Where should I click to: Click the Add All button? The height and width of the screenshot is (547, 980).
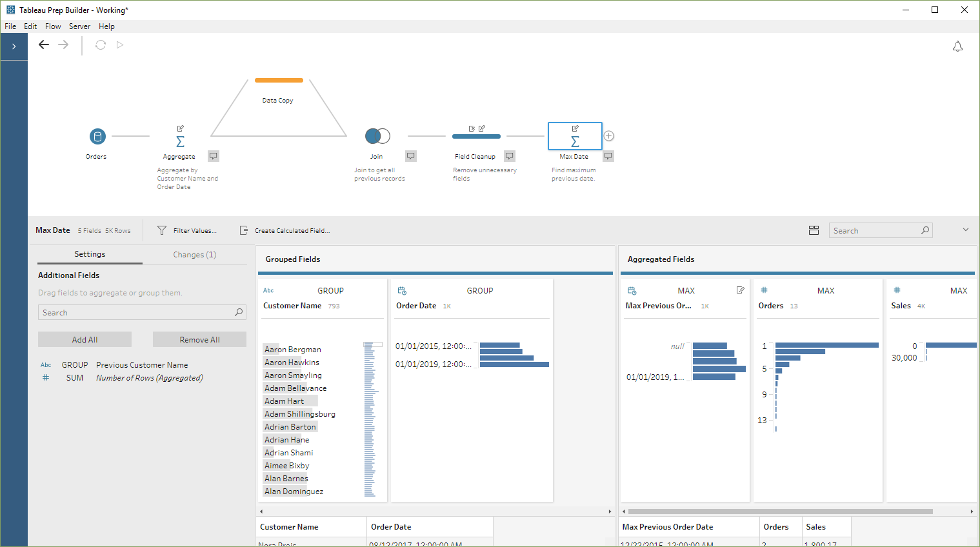point(85,339)
